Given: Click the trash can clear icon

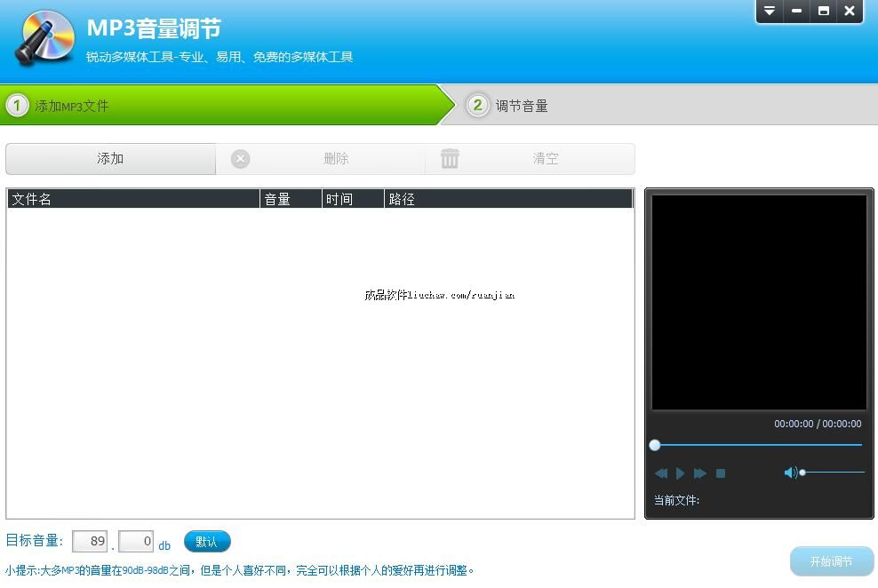Looking at the screenshot, I should (x=451, y=159).
